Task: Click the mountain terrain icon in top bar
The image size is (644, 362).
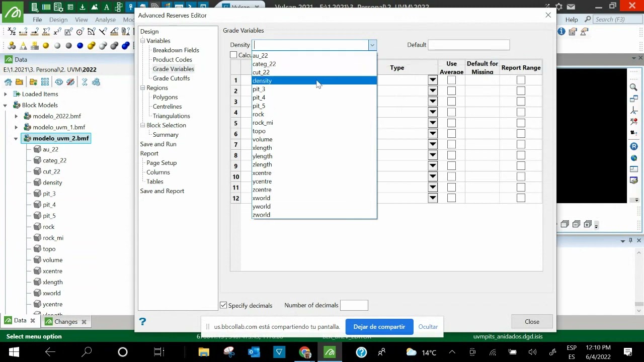Action: click(x=95, y=7)
